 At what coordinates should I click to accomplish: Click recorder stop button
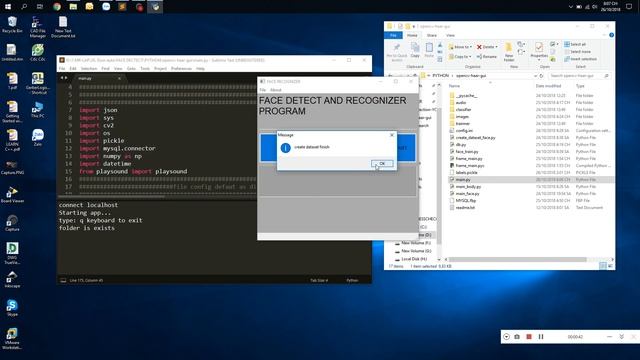click(x=529, y=337)
